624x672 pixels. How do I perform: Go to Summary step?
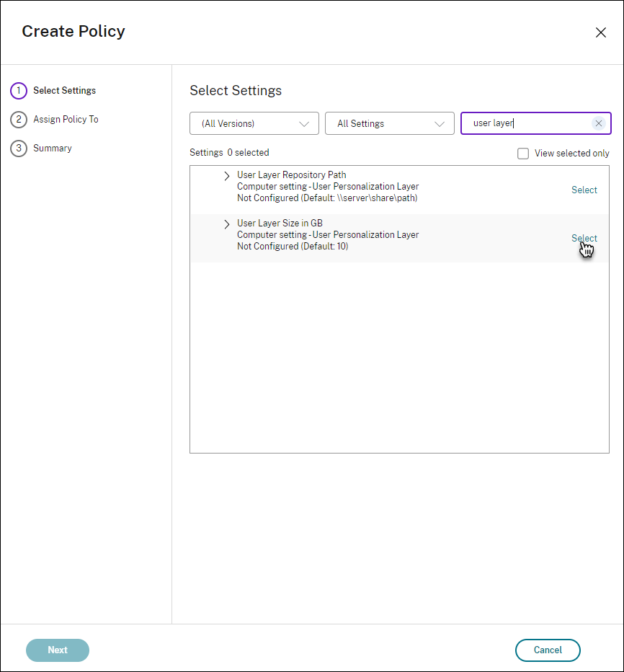(x=53, y=149)
